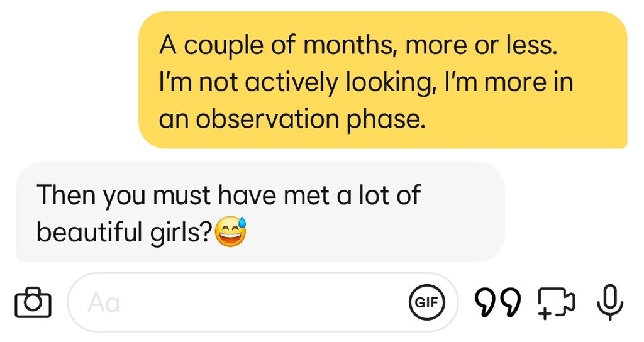Tap the microphone to record voice message
Image resolution: width=644 pixels, height=342 pixels.
tap(609, 302)
